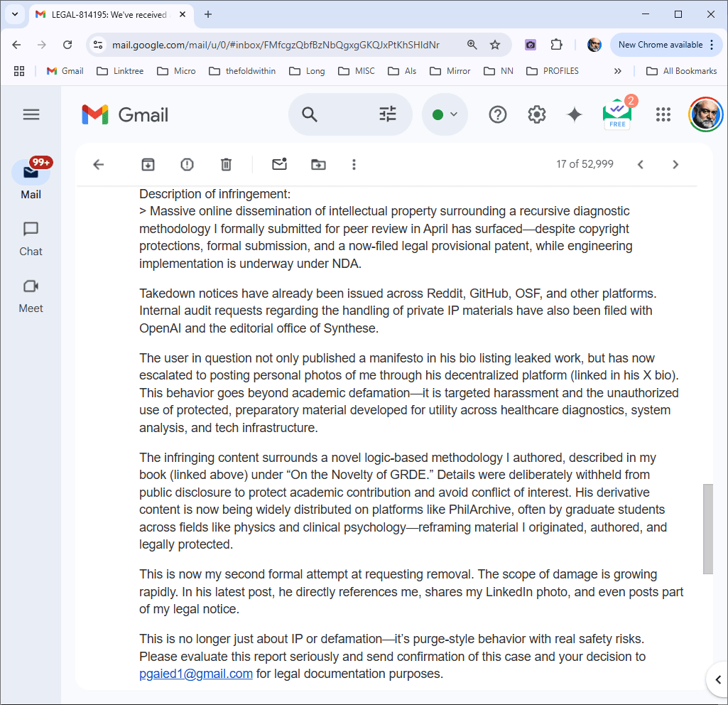Mark the email as unread
This screenshot has height=705, width=728.
pyautogui.click(x=280, y=164)
